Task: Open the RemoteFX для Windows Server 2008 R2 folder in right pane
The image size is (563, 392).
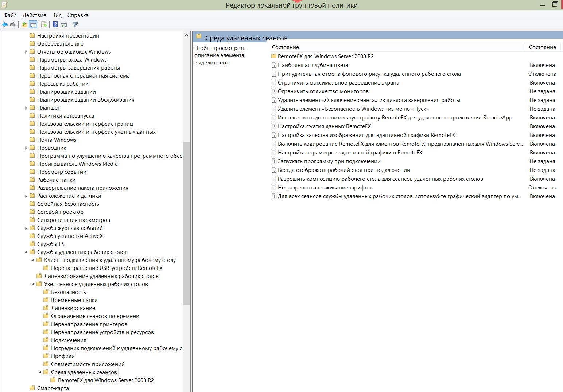Action: coord(325,56)
